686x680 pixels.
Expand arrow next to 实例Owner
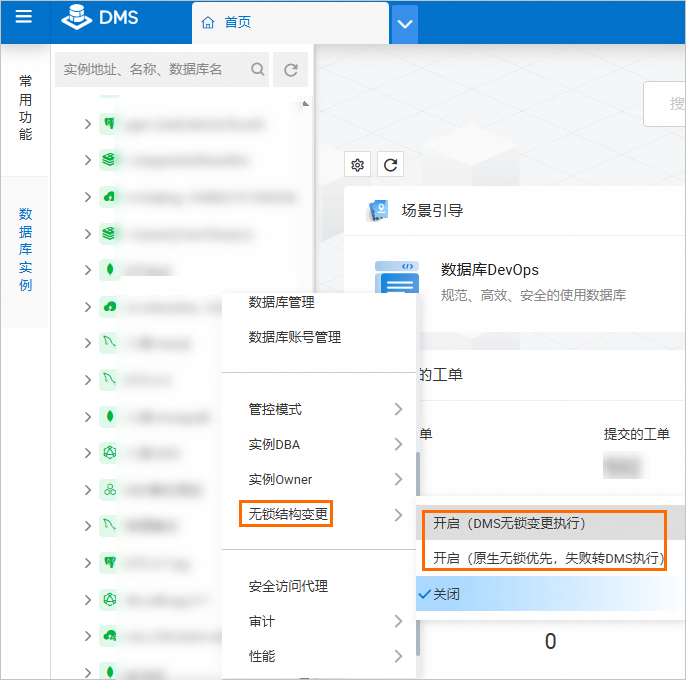398,480
